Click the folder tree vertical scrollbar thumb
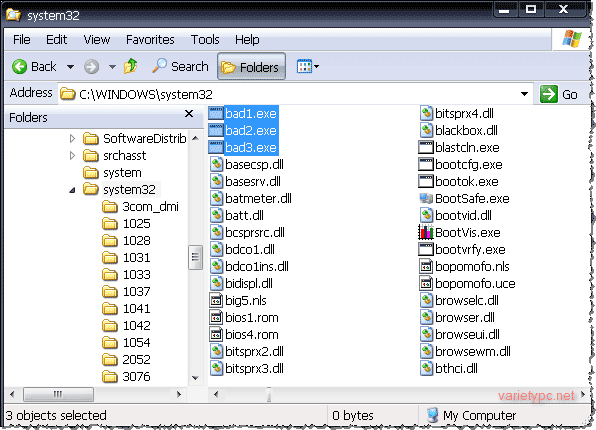 tap(195, 257)
